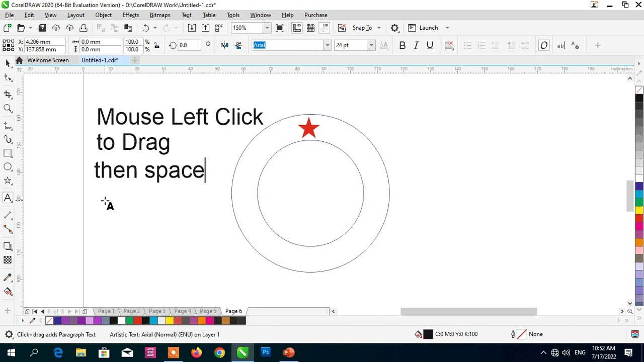Open the Object menu

point(104,15)
